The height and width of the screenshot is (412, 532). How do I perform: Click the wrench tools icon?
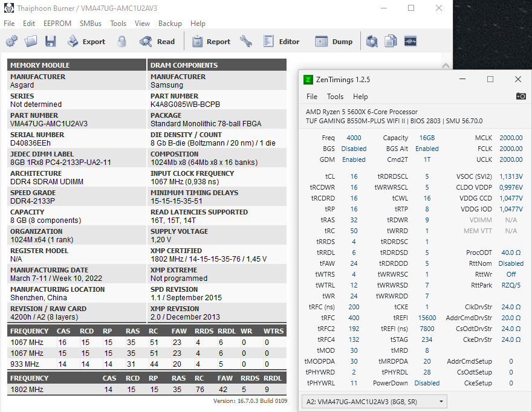tap(246, 41)
